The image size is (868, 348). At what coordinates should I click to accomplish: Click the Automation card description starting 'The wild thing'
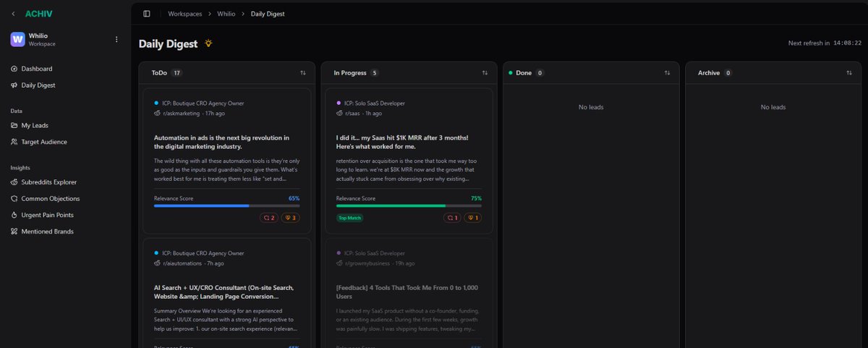(x=226, y=169)
